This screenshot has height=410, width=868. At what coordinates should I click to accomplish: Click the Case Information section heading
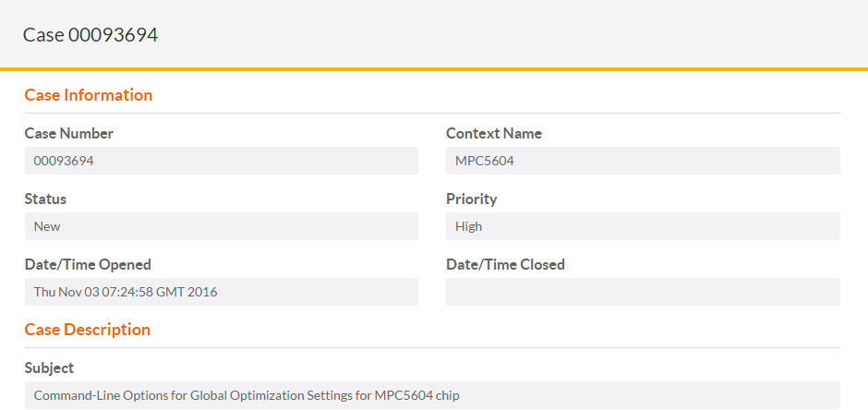pos(89,95)
